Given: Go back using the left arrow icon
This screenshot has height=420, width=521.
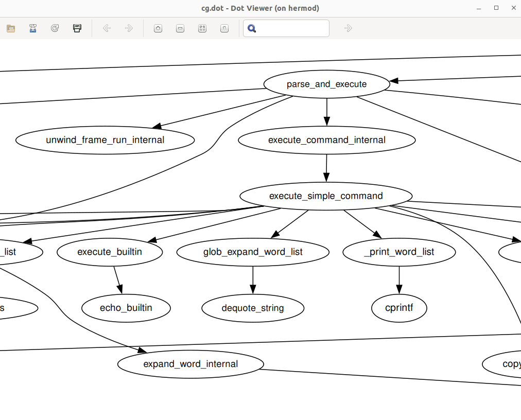Looking at the screenshot, I should [x=107, y=28].
